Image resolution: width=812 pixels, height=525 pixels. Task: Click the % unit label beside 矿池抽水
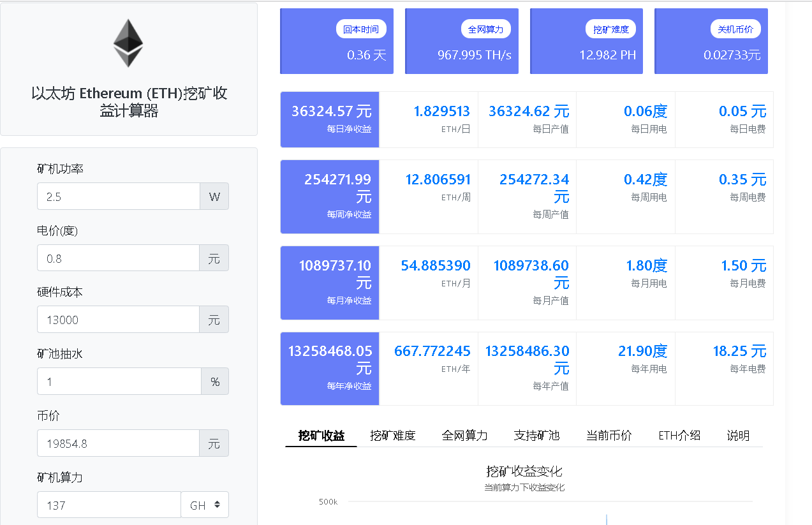click(x=215, y=381)
